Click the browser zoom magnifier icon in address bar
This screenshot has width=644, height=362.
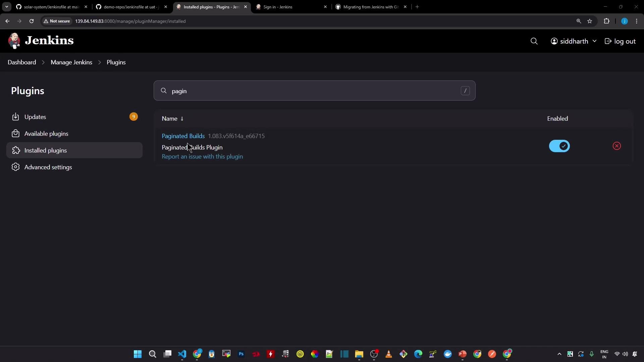pyautogui.click(x=579, y=21)
